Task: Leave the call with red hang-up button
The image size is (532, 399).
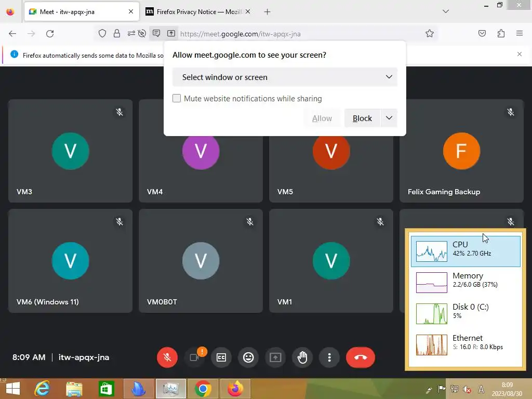Action: click(x=361, y=357)
